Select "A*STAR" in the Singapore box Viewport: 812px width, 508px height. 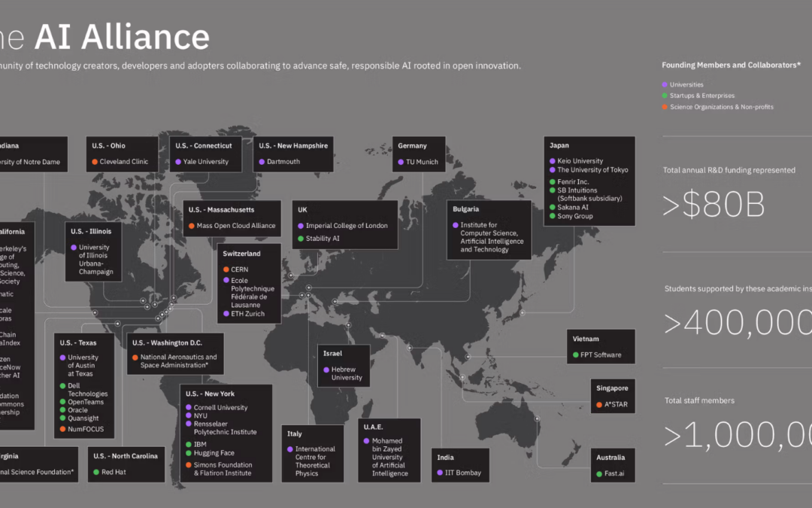[616, 404]
